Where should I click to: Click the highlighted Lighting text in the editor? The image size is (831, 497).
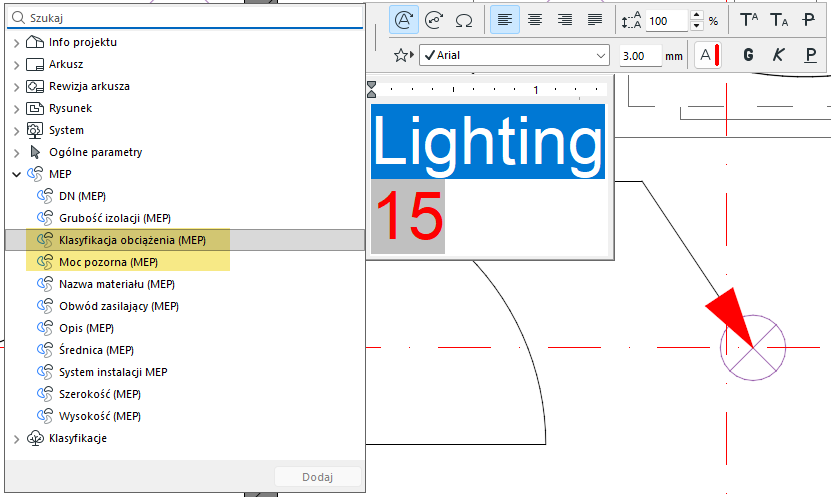point(488,141)
